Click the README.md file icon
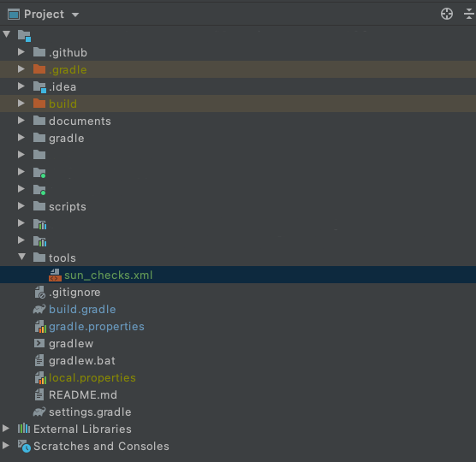The height and width of the screenshot is (462, 476). pos(39,394)
